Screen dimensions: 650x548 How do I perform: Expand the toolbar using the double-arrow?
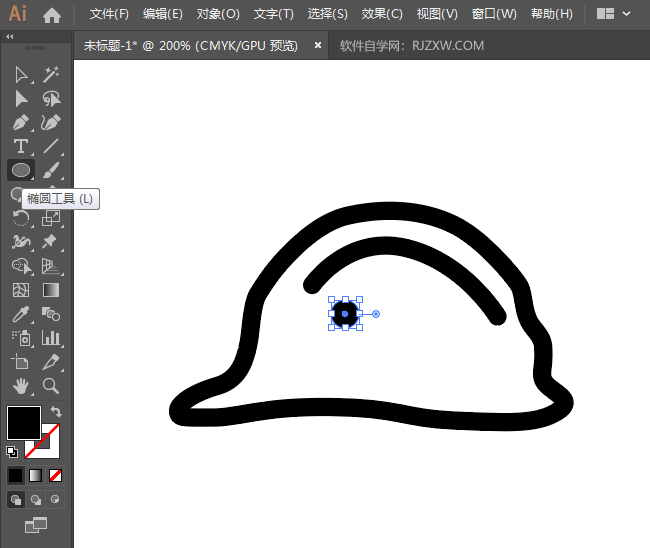point(10,36)
